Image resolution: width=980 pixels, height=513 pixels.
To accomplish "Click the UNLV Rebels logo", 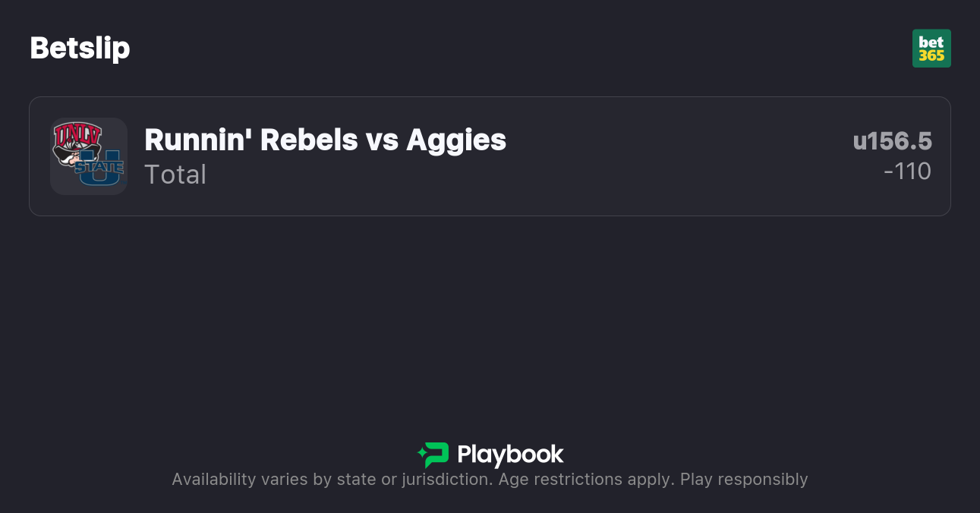I will coord(77,142).
